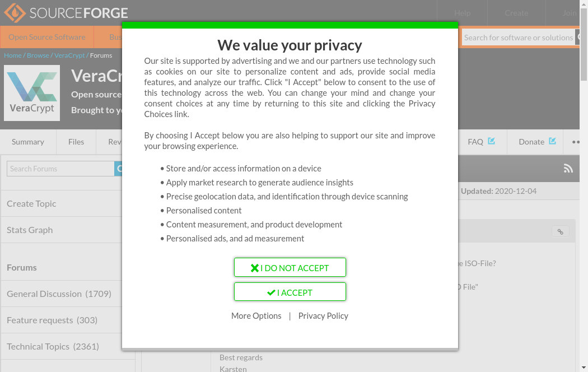Open the Help menu
588x372 pixels.
pos(462,13)
